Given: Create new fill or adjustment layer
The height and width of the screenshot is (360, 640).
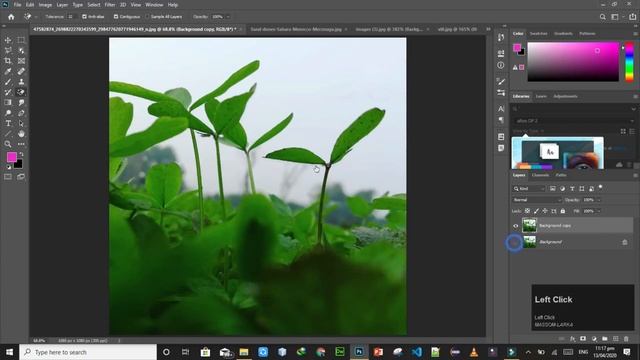Looking at the screenshot, I should pyautogui.click(x=594, y=339).
